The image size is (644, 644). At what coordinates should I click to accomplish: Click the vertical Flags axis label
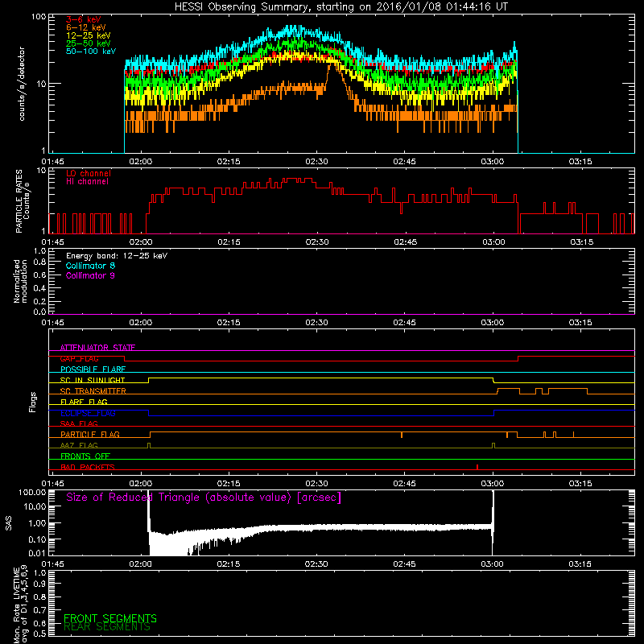(33, 402)
